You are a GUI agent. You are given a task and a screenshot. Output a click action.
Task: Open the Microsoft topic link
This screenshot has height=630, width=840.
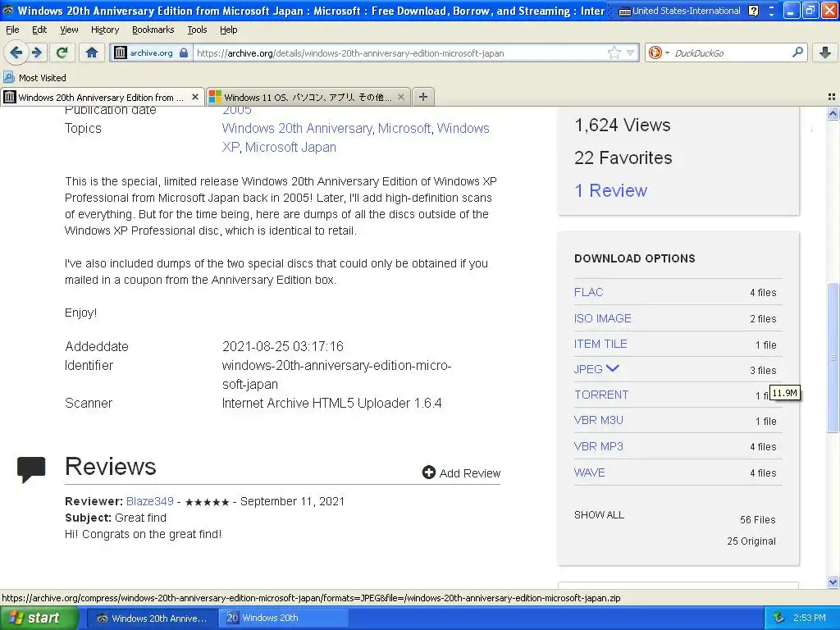404,129
